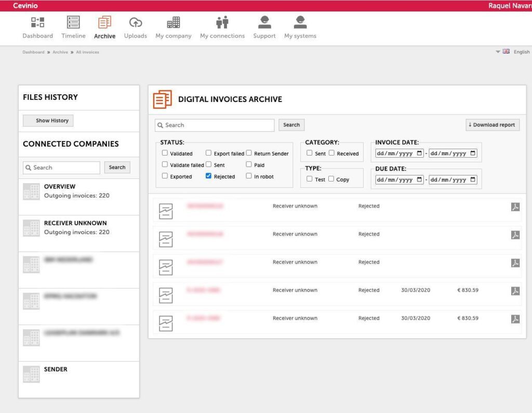532x413 pixels.
Task: Click the Cevinio logo text
Action: [x=25, y=6]
